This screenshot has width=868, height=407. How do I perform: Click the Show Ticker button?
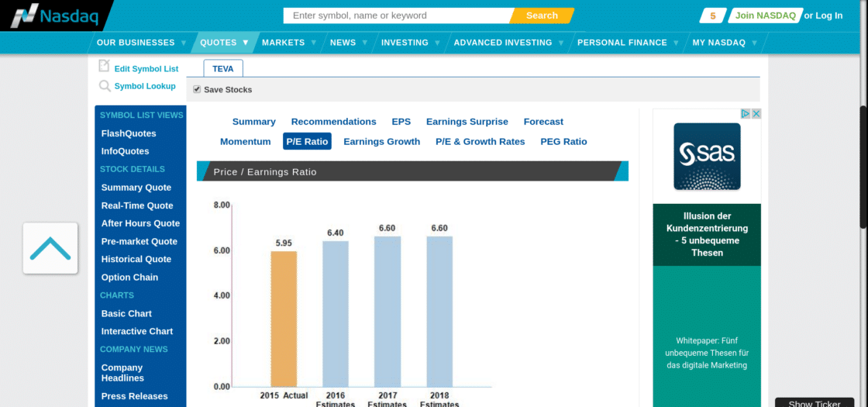coord(814,403)
